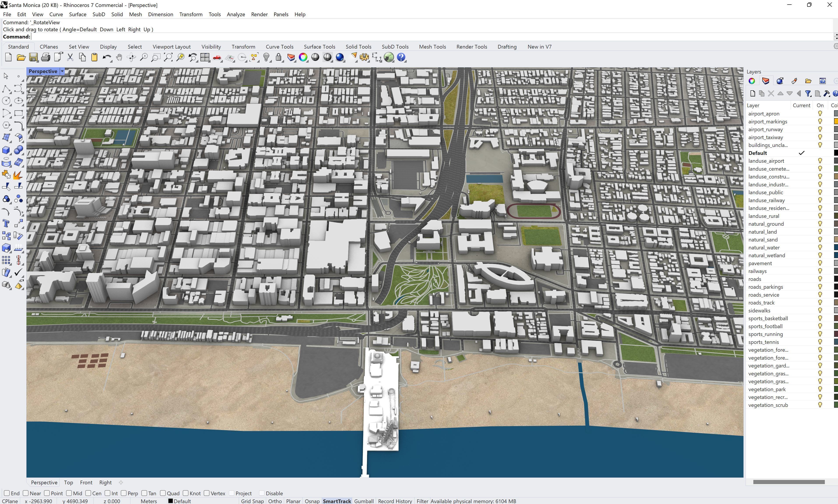Switch to the Front viewport tab
The width and height of the screenshot is (838, 504).
tap(86, 482)
